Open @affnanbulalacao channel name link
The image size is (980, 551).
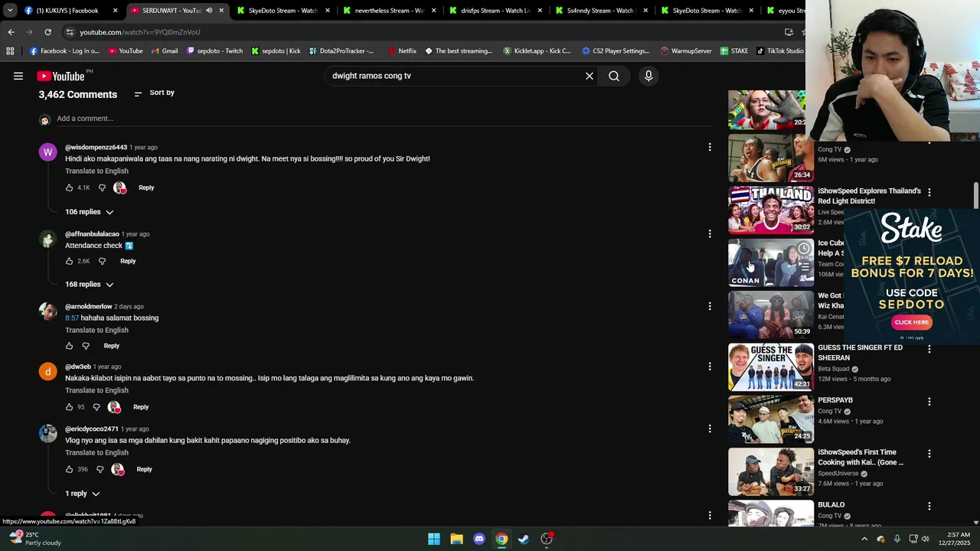92,234
